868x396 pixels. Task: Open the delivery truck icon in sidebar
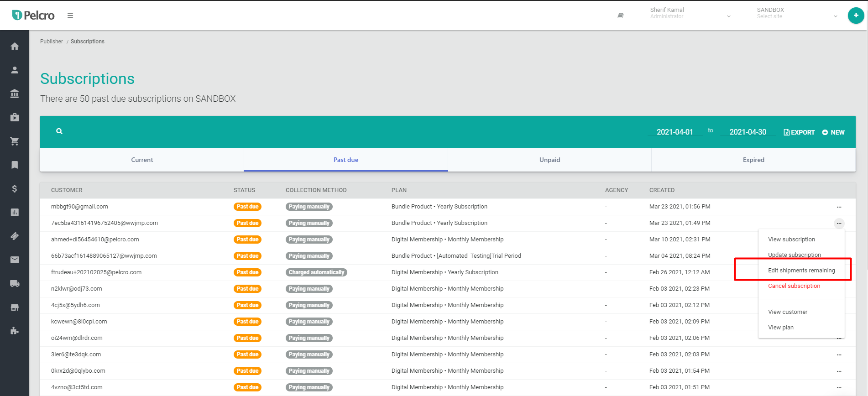15,283
